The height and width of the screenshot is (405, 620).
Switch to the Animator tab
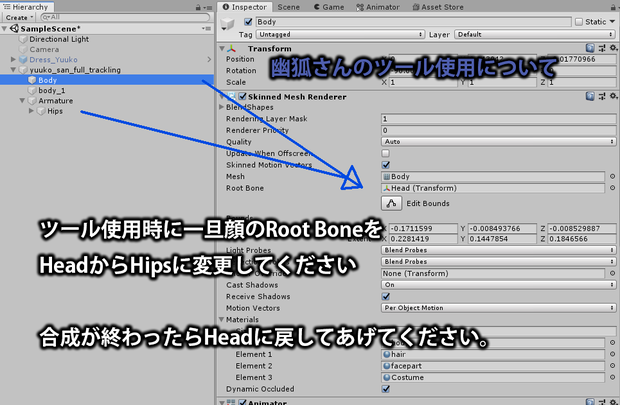(378, 7)
